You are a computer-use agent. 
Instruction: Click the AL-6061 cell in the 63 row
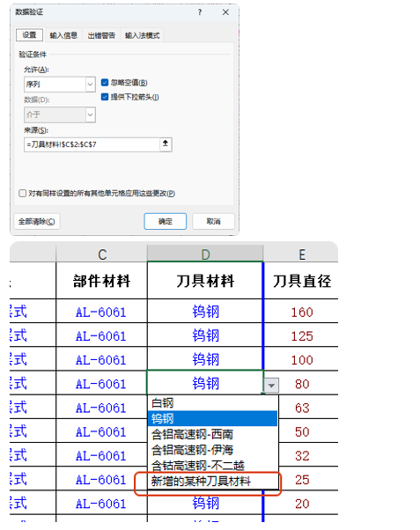click(102, 408)
